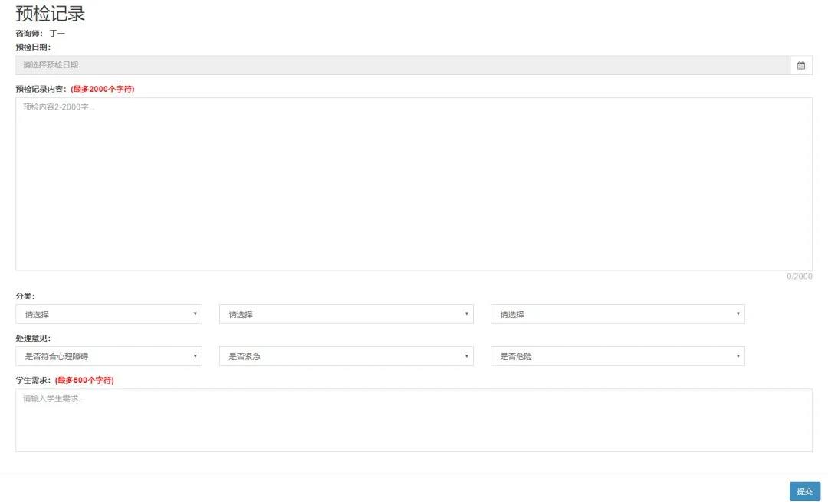Click the 预检记录内容 field label

pyautogui.click(x=41, y=90)
